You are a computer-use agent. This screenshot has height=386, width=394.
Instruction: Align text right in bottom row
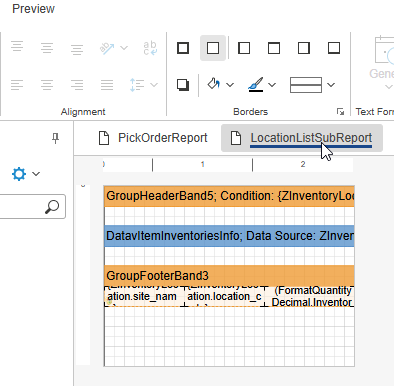[x=77, y=85]
